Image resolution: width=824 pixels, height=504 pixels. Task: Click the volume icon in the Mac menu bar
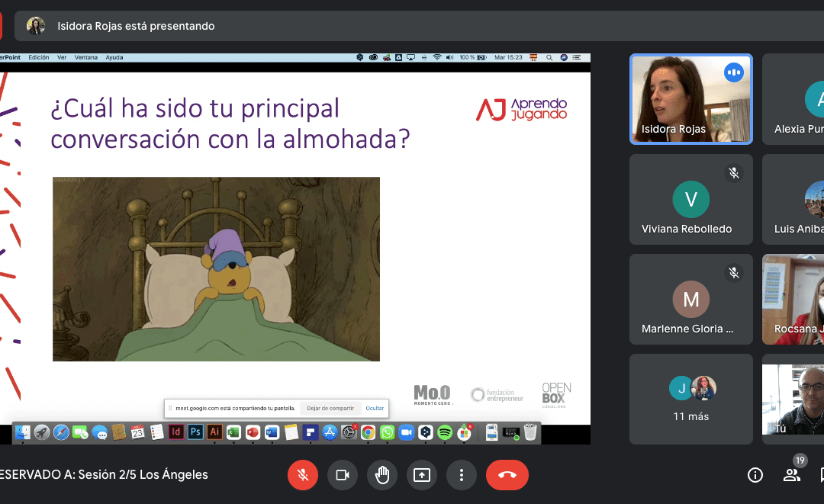point(450,58)
